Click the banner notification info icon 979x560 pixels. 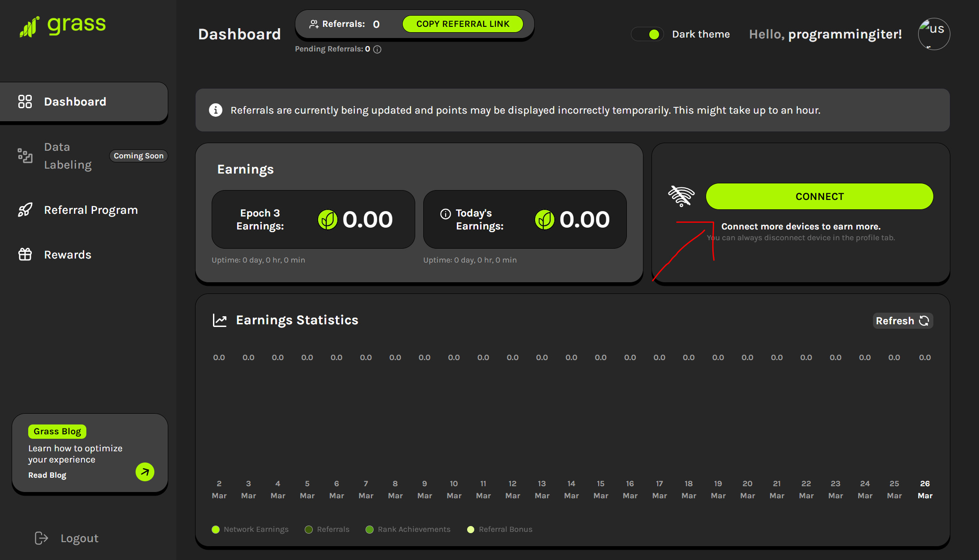(x=216, y=110)
